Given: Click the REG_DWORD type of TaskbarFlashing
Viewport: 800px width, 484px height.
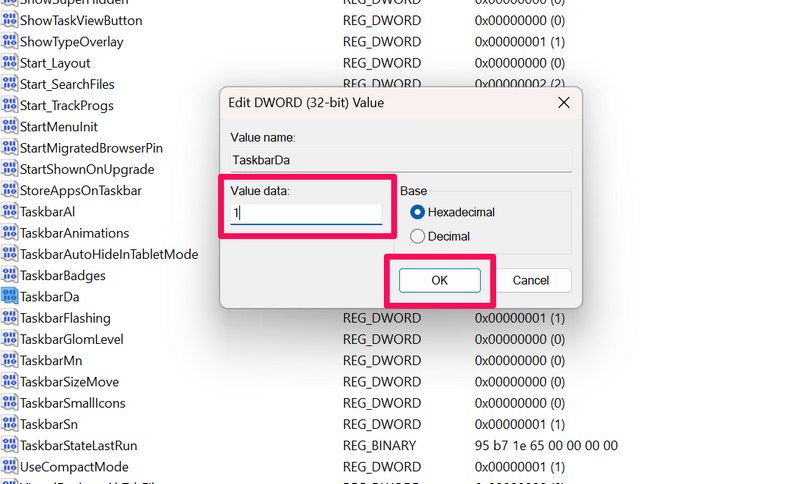Looking at the screenshot, I should 382,318.
